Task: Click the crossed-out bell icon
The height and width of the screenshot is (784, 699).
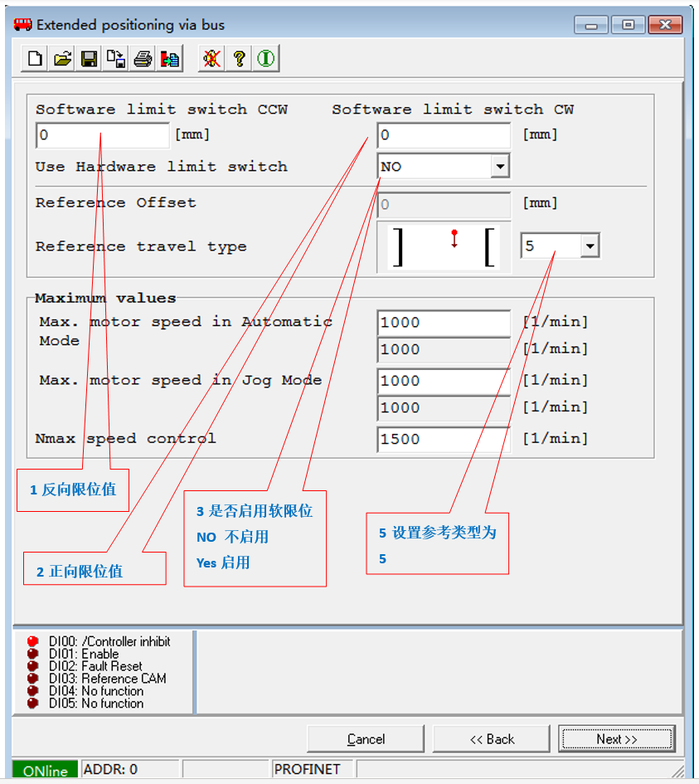Action: [x=211, y=59]
